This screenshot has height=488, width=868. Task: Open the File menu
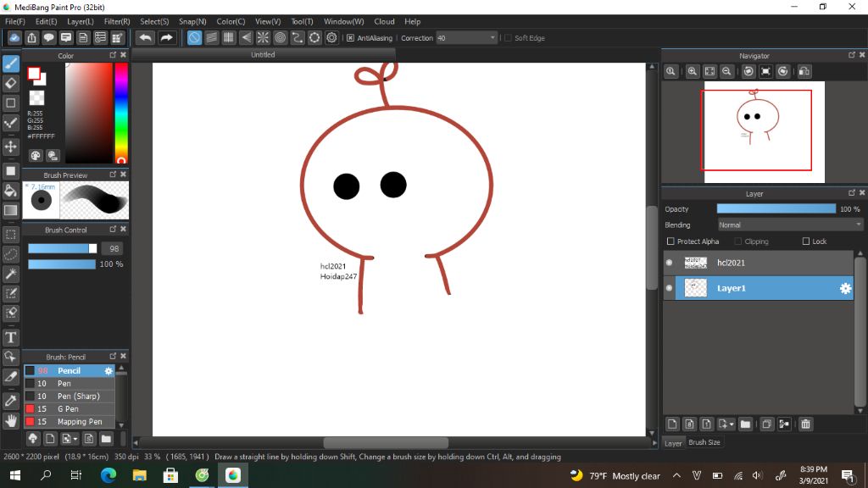(15, 21)
